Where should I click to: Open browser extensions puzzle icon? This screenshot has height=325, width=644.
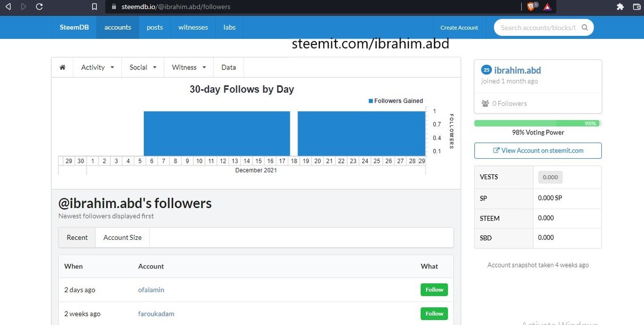[620, 7]
